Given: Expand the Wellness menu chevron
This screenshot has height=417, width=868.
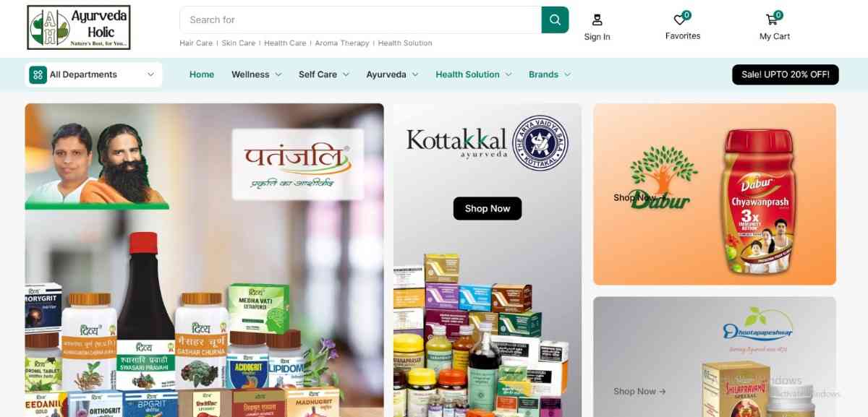Looking at the screenshot, I should click(278, 74).
